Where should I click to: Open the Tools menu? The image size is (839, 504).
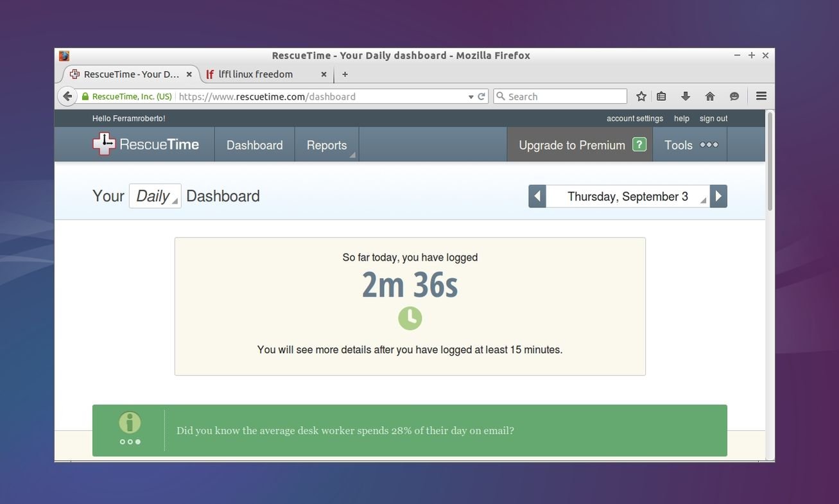click(691, 145)
